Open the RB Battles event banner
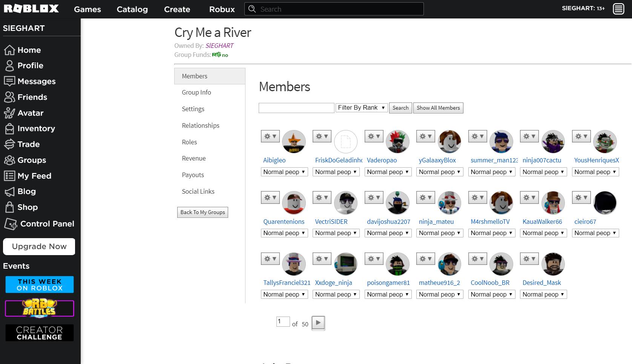This screenshot has height=364, width=632. 40,309
